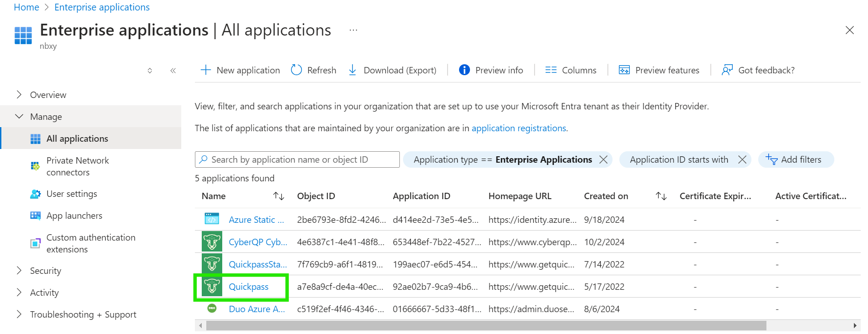
Task: Click the Azure Static app icon
Action: pyautogui.click(x=212, y=219)
